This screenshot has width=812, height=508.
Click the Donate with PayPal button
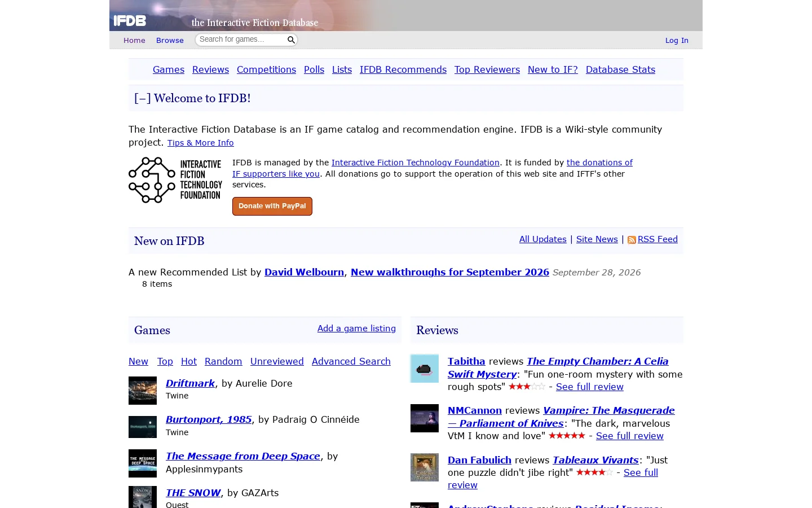coord(272,206)
